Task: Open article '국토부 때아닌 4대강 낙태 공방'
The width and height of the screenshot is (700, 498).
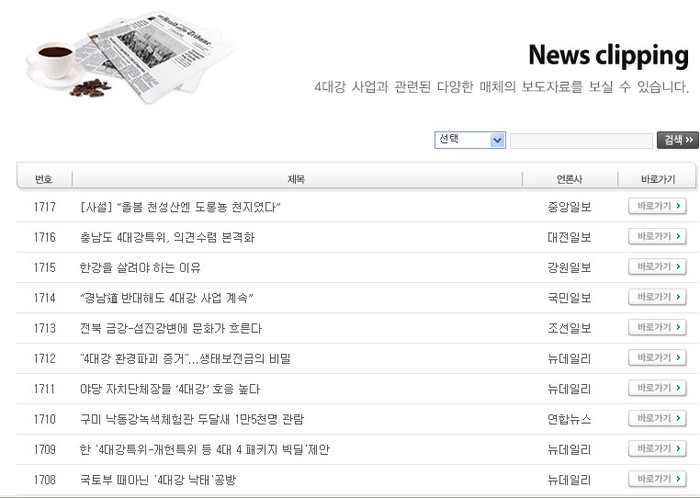Action: [x=158, y=480]
